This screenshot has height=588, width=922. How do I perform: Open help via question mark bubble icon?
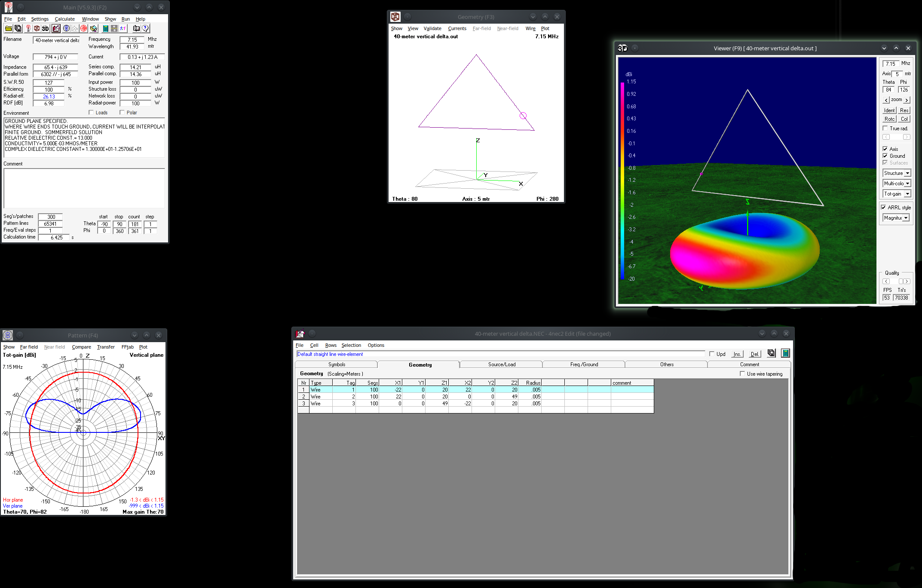[146, 28]
